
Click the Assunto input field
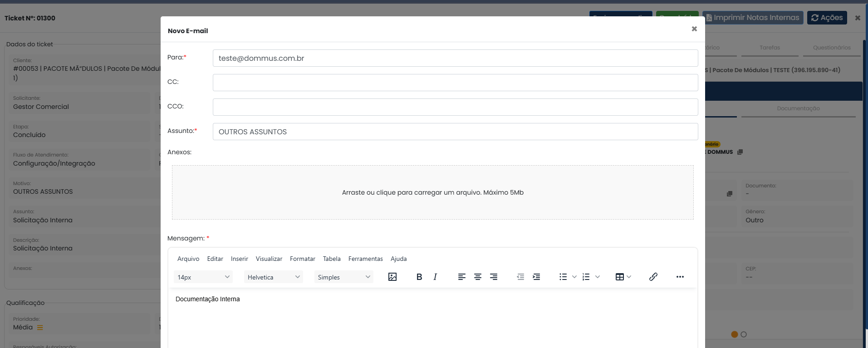tap(455, 132)
